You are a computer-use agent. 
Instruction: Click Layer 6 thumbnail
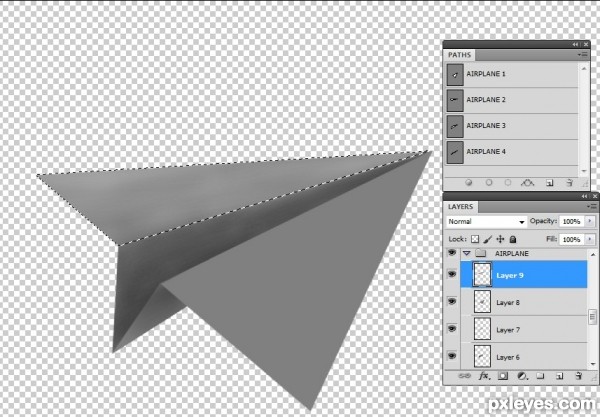pyautogui.click(x=482, y=356)
